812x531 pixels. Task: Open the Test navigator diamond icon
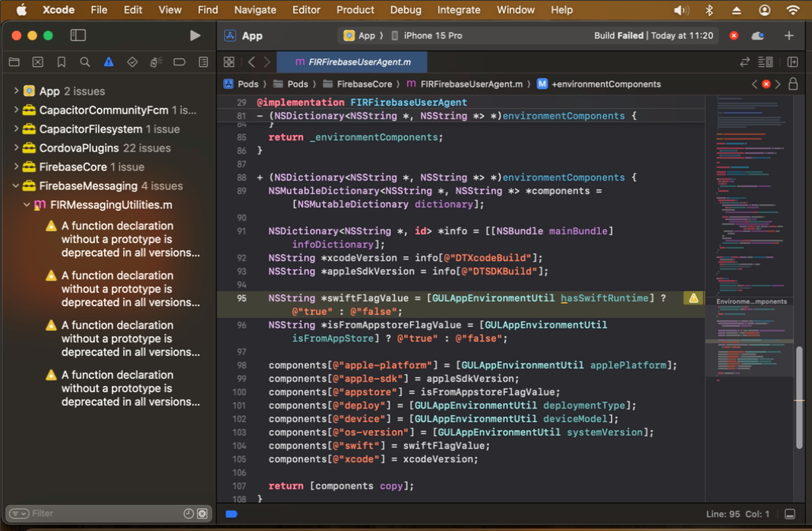coord(132,62)
